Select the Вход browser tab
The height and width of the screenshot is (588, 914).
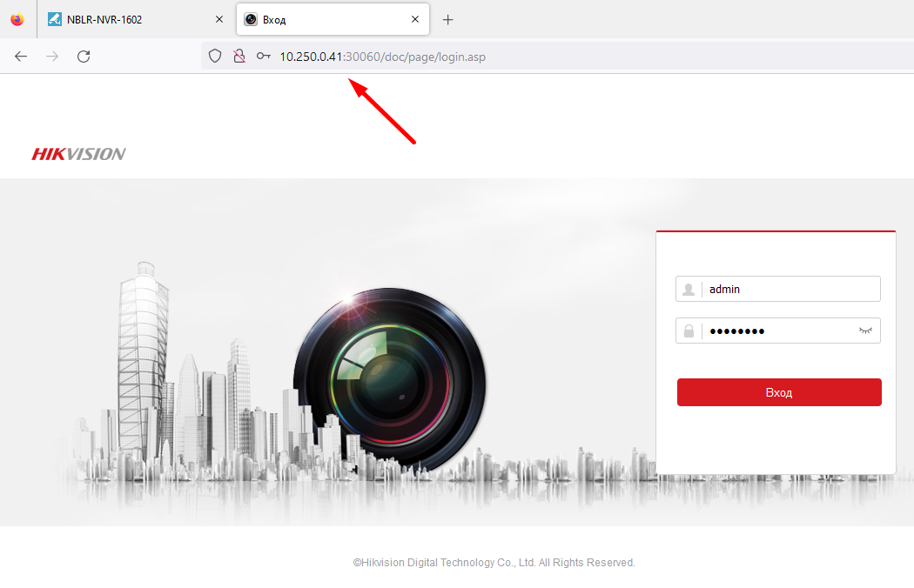(333, 19)
